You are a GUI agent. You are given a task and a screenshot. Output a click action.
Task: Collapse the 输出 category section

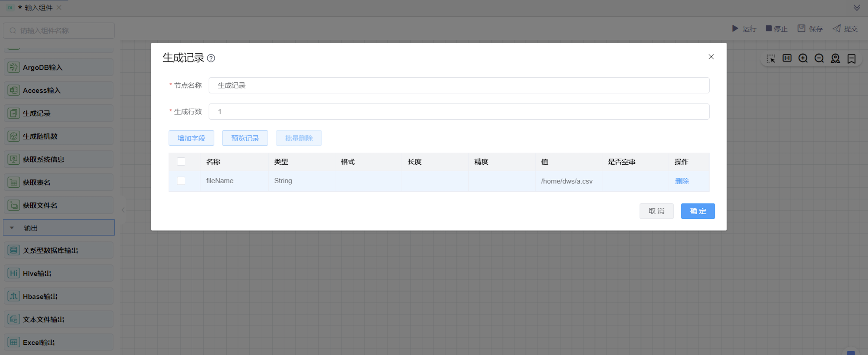(12, 228)
